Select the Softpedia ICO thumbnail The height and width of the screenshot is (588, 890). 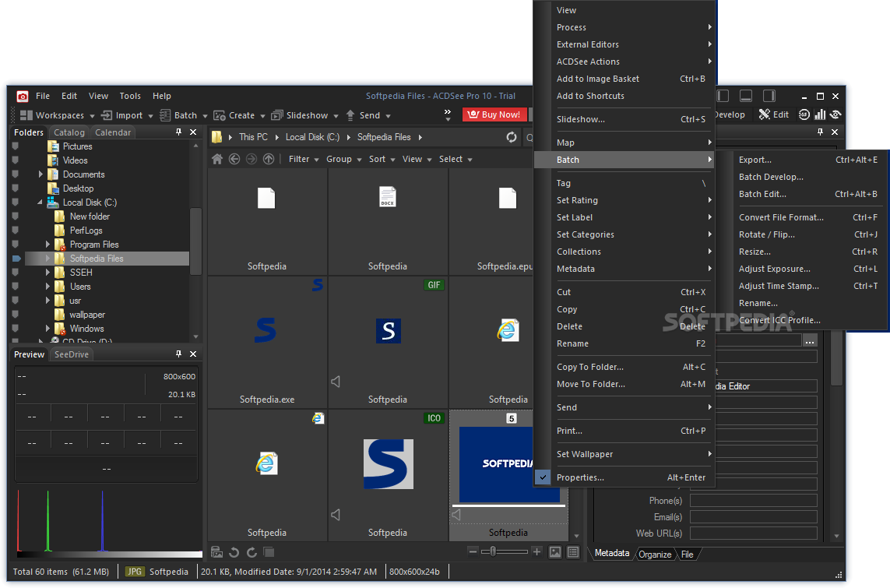point(388,475)
